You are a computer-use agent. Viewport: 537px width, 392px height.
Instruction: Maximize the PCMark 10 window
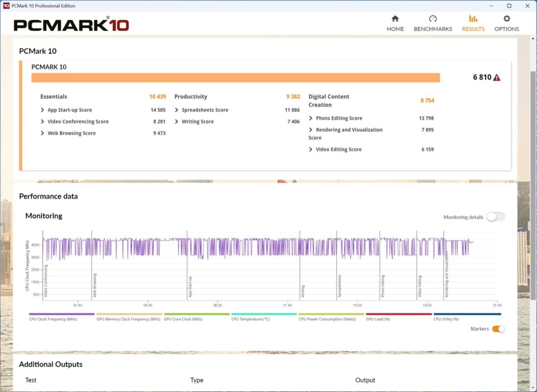(x=509, y=6)
